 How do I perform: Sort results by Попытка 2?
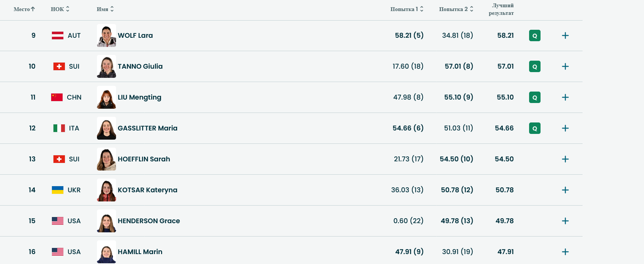click(456, 9)
